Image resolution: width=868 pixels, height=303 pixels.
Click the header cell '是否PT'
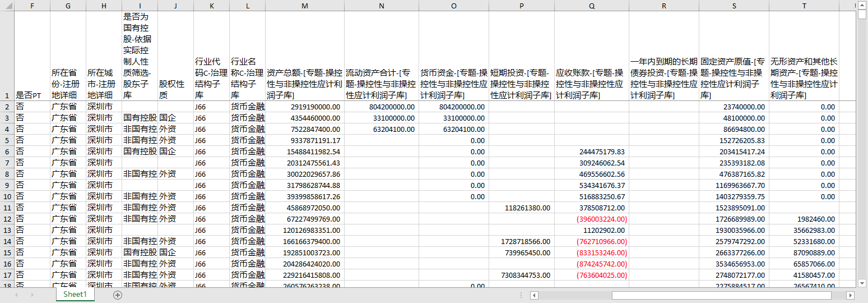coord(32,56)
